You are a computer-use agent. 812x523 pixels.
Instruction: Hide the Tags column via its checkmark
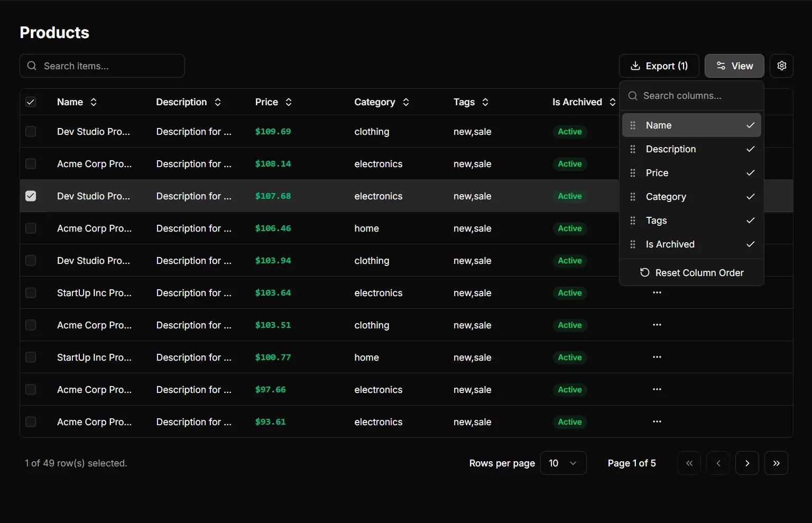tap(750, 221)
